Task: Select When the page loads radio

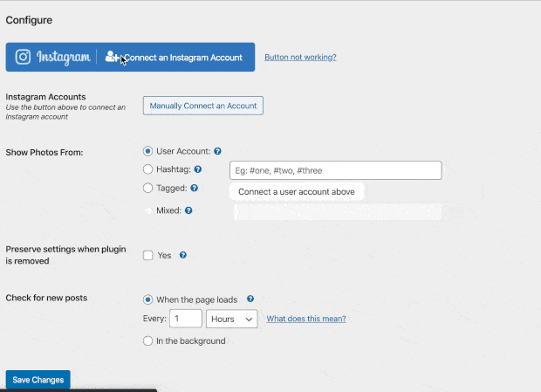Action: (147, 299)
